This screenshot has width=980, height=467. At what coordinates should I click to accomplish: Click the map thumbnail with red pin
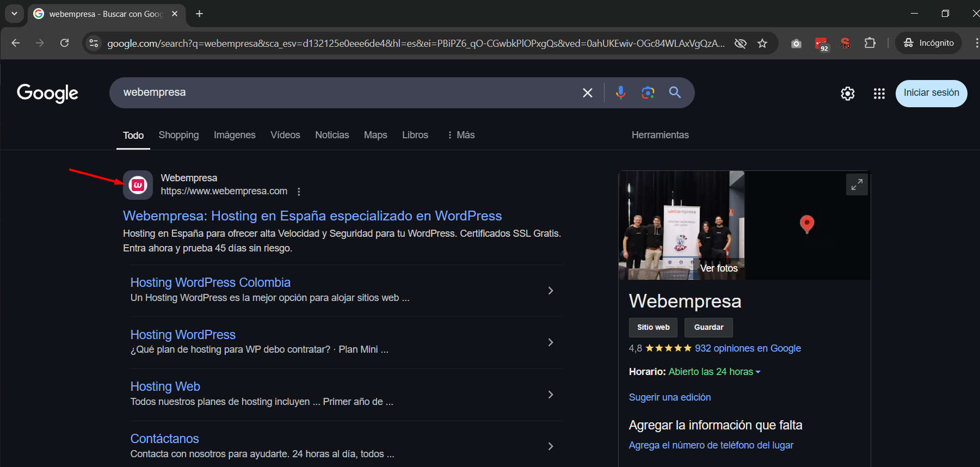(808, 225)
